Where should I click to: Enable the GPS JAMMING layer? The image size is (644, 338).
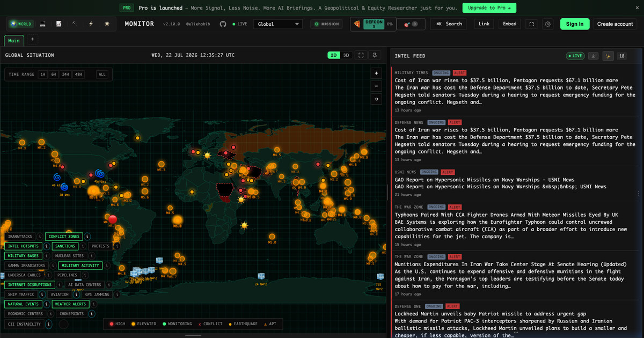97,295
